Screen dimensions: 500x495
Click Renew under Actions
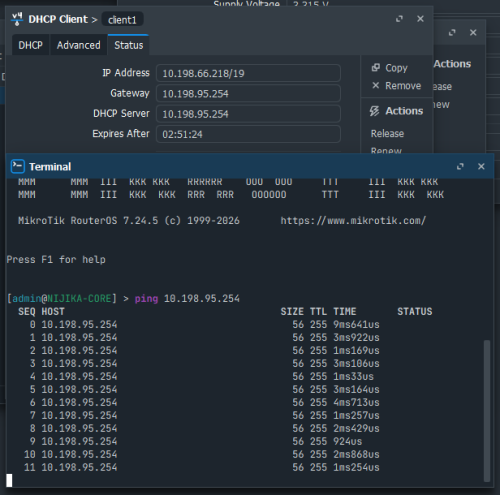coord(386,150)
